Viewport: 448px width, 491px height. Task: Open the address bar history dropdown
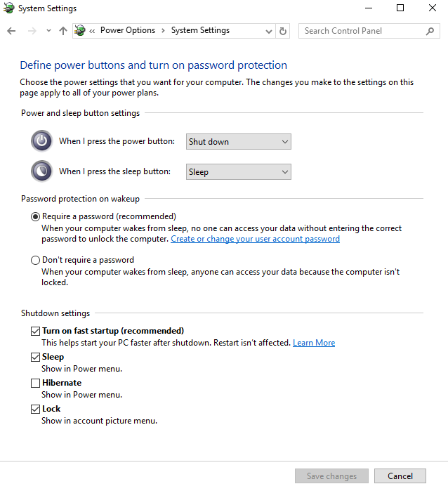click(269, 32)
